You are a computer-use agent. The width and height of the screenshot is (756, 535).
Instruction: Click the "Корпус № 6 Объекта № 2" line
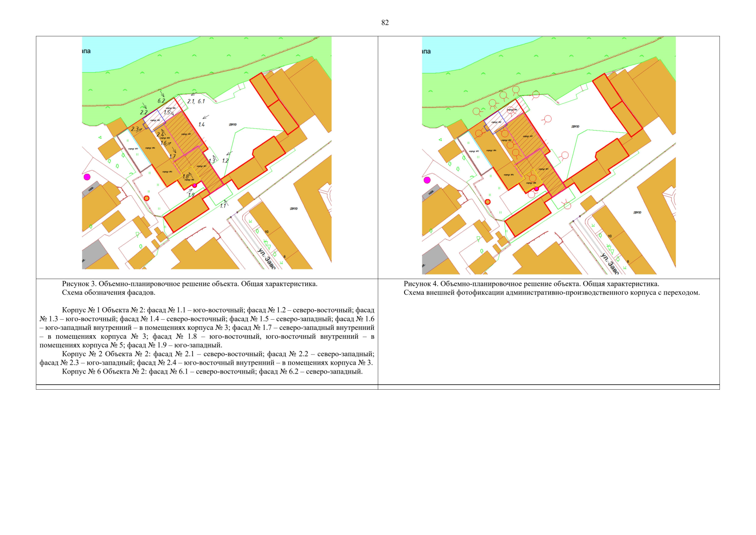[x=212, y=372]
